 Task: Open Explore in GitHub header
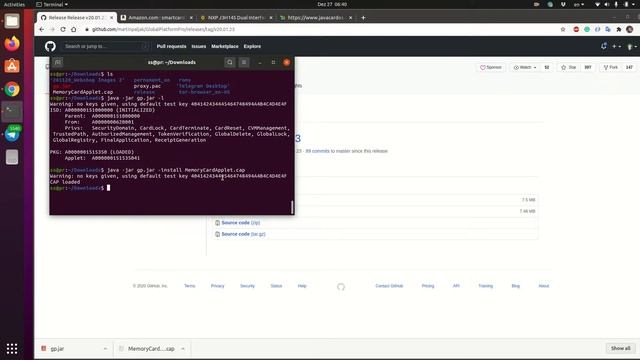252,47
